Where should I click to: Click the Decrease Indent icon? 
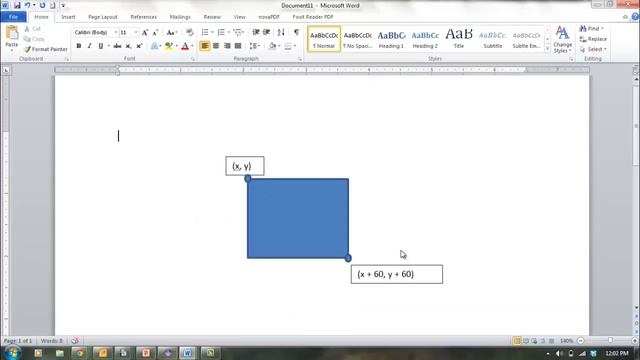256,32
